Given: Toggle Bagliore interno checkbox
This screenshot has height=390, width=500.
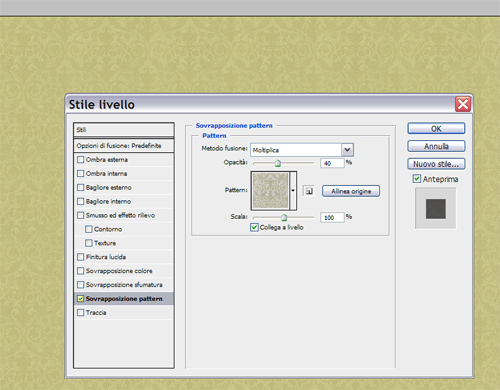Looking at the screenshot, I should 80,201.
